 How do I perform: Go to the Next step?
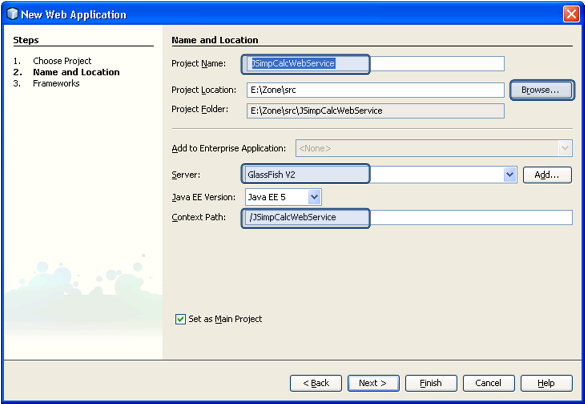click(373, 383)
